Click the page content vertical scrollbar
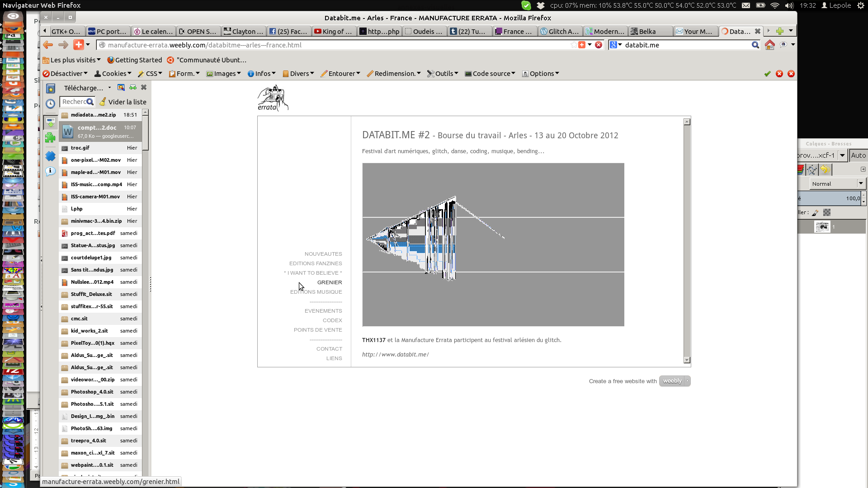The height and width of the screenshot is (488, 868). point(687,240)
